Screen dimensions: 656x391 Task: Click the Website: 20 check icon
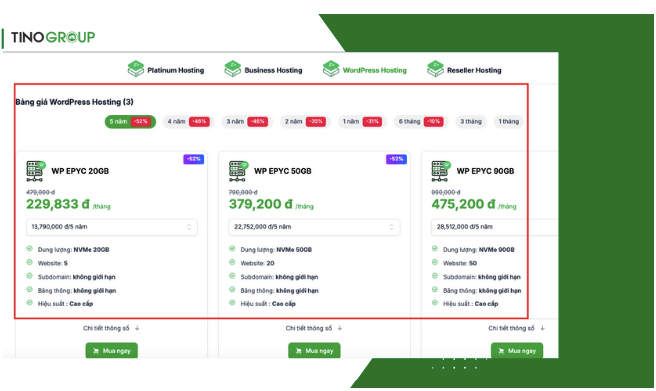pos(232,263)
